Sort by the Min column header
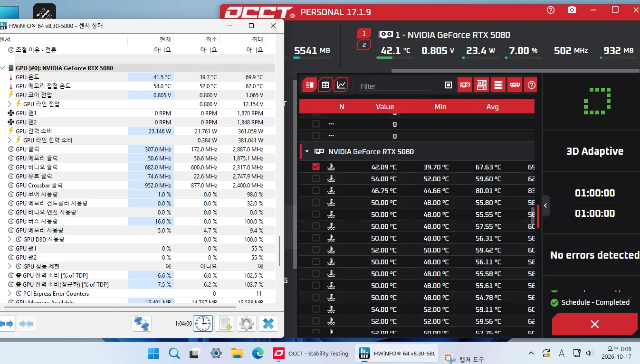The image size is (640, 364). (440, 106)
